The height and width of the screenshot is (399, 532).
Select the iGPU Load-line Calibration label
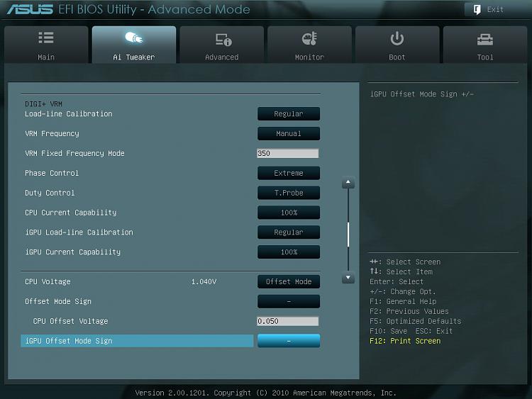79,232
